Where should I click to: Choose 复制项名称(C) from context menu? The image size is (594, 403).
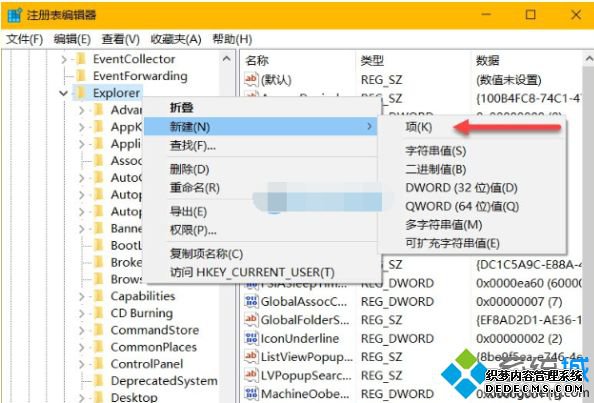pos(261,254)
